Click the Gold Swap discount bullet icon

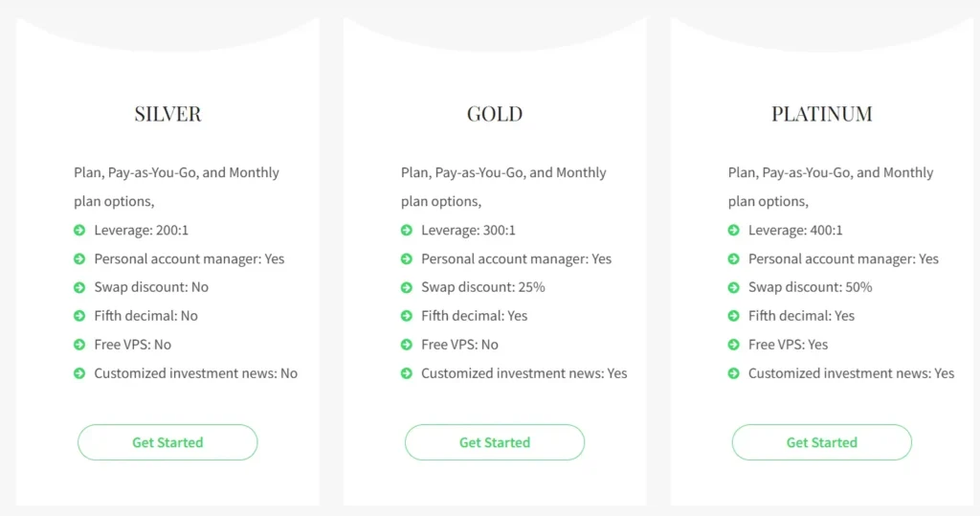pyautogui.click(x=407, y=287)
